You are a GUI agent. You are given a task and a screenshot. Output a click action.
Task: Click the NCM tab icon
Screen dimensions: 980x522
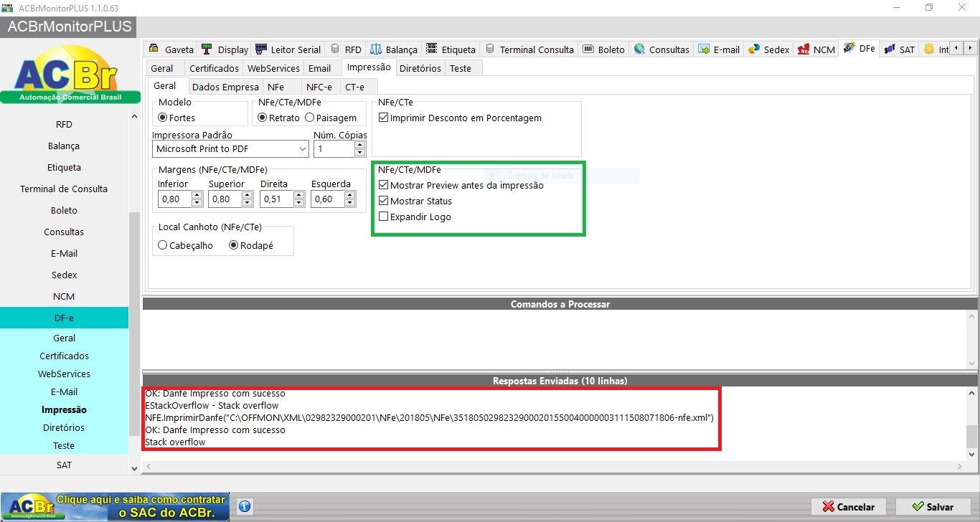pos(804,49)
